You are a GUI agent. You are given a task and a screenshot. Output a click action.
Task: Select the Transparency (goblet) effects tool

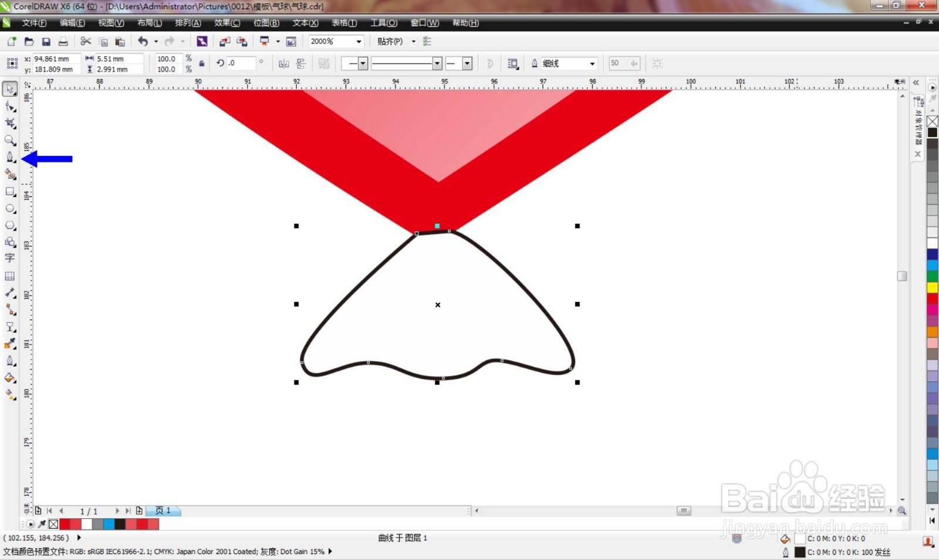(x=10, y=327)
